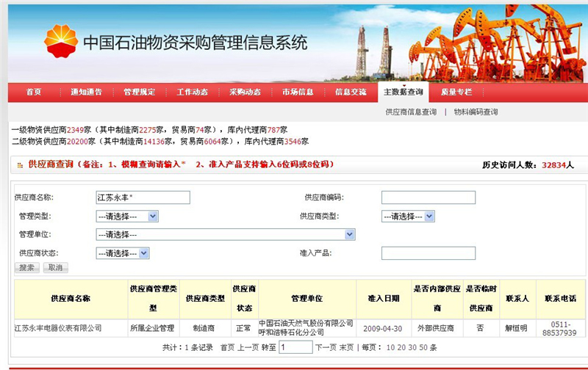The width and height of the screenshot is (588, 370).
Task: Click the 转至 page number box
Action: click(x=295, y=347)
